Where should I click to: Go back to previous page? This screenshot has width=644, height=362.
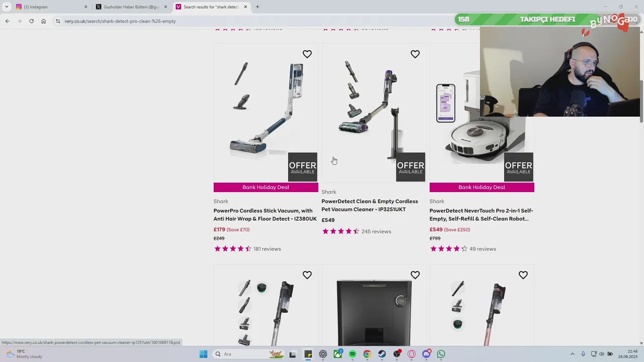(x=8, y=21)
